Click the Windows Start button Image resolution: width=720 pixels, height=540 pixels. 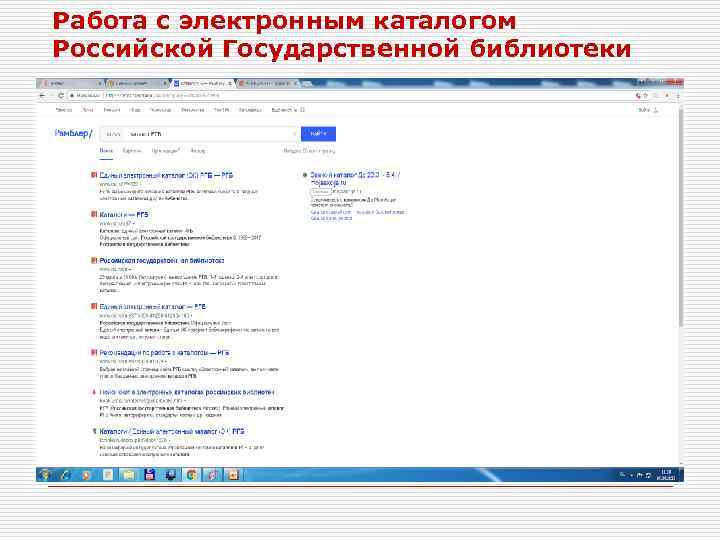click(45, 474)
